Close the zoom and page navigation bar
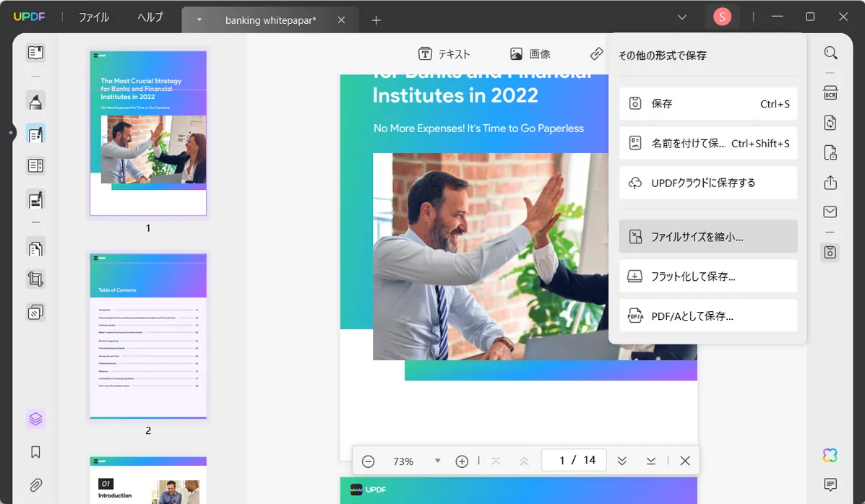Screen dimensions: 865x504 pyautogui.click(x=685, y=461)
